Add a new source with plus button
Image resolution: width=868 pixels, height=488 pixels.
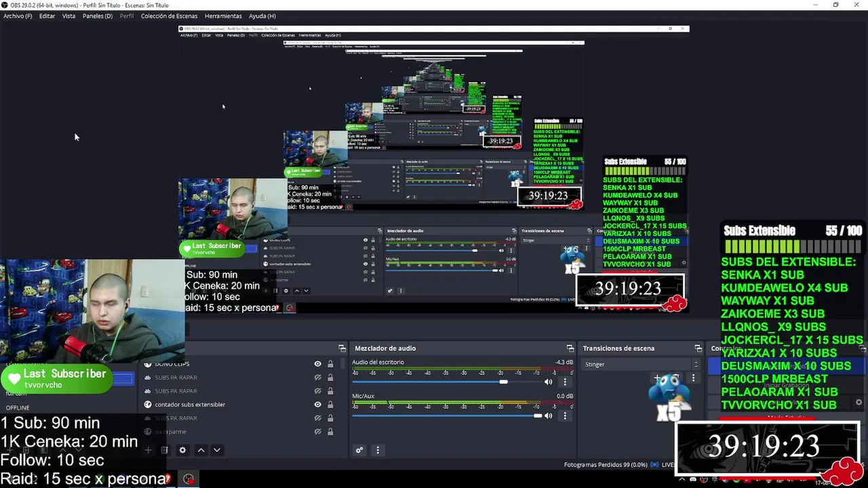tap(148, 450)
